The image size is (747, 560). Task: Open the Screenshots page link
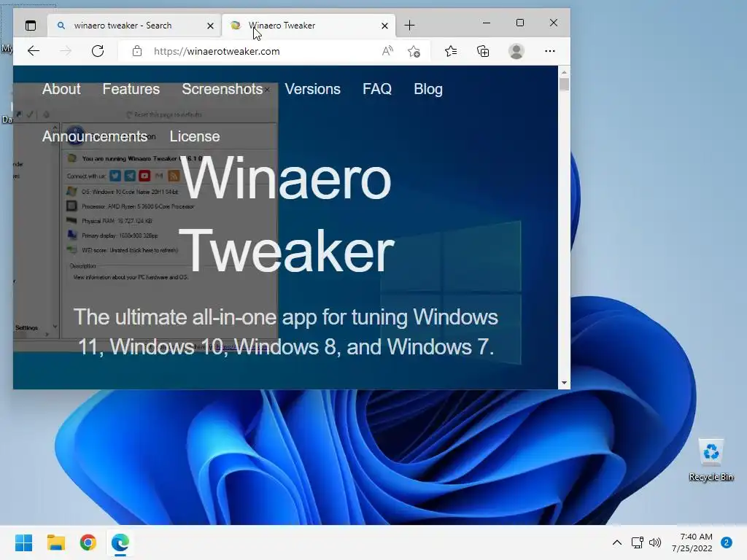[222, 89]
